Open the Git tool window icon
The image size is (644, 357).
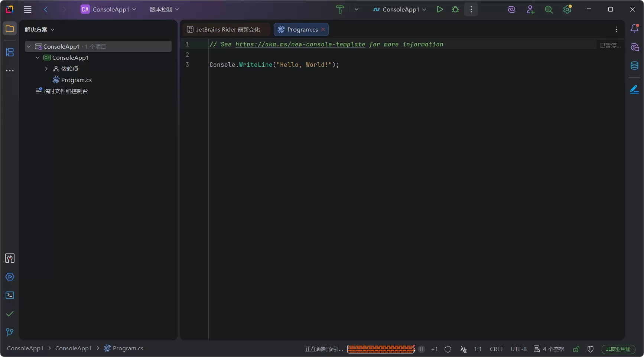click(x=10, y=332)
